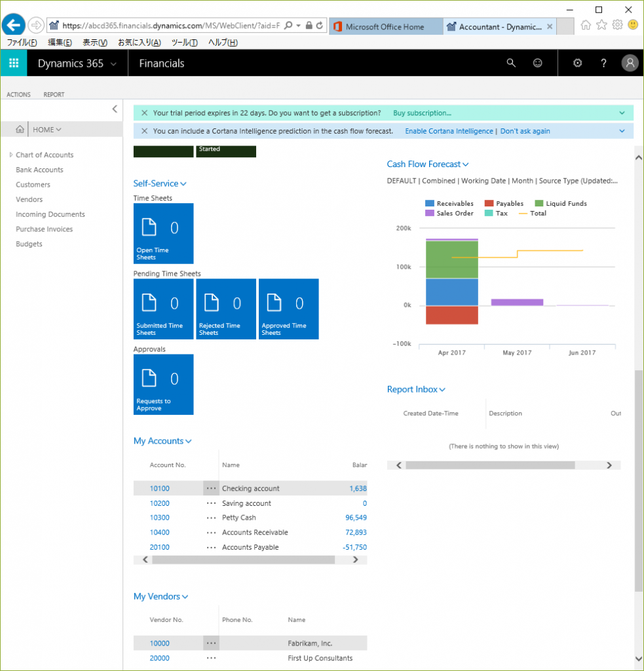Viewport: 644px width, 671px height.
Task: Open the Self-Service section dropdown
Action: point(183,184)
